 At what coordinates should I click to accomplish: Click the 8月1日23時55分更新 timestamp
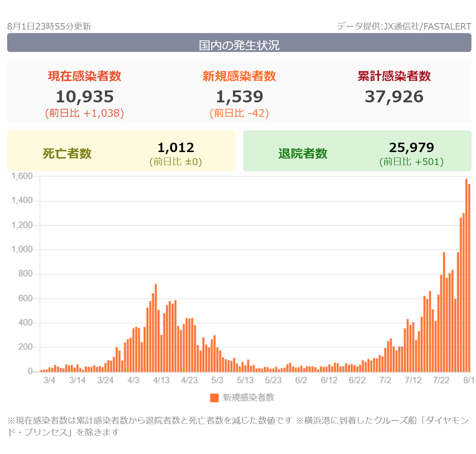pos(49,26)
